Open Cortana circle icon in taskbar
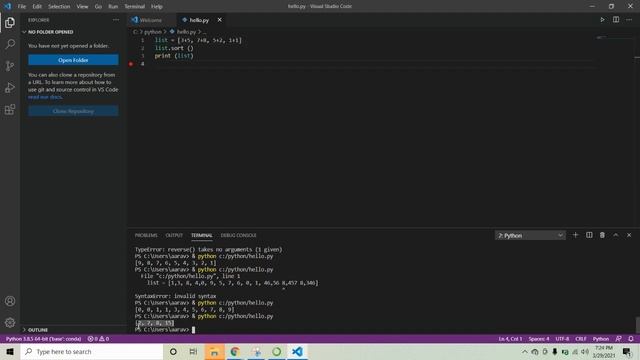640x360 pixels. 173,351
